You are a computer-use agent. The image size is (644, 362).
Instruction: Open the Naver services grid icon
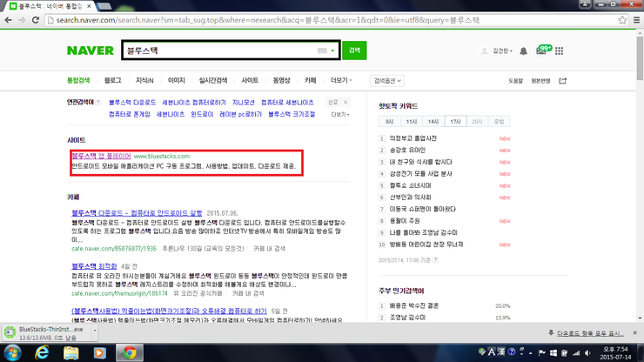[x=559, y=51]
